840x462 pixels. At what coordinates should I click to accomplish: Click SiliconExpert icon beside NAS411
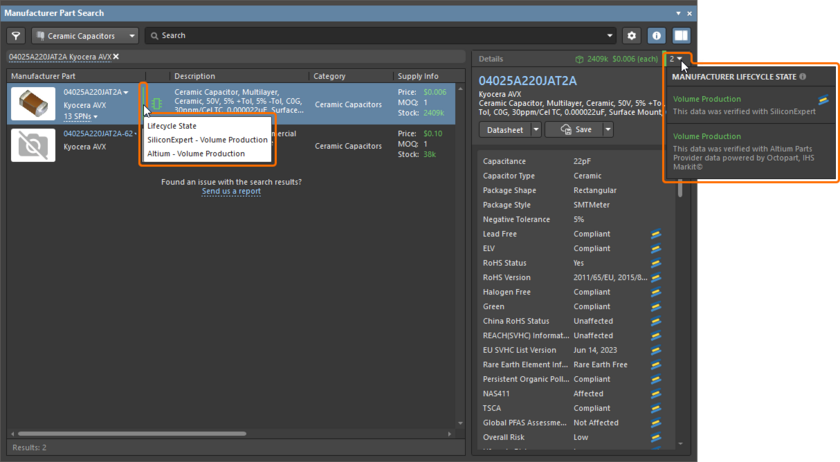(656, 393)
